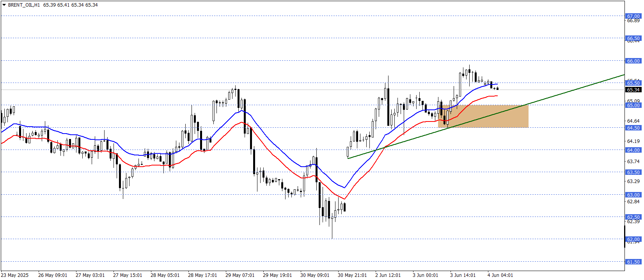Click the triangle icon beside BRENT_OIL,H1
644x280 pixels.
(x=4, y=5)
